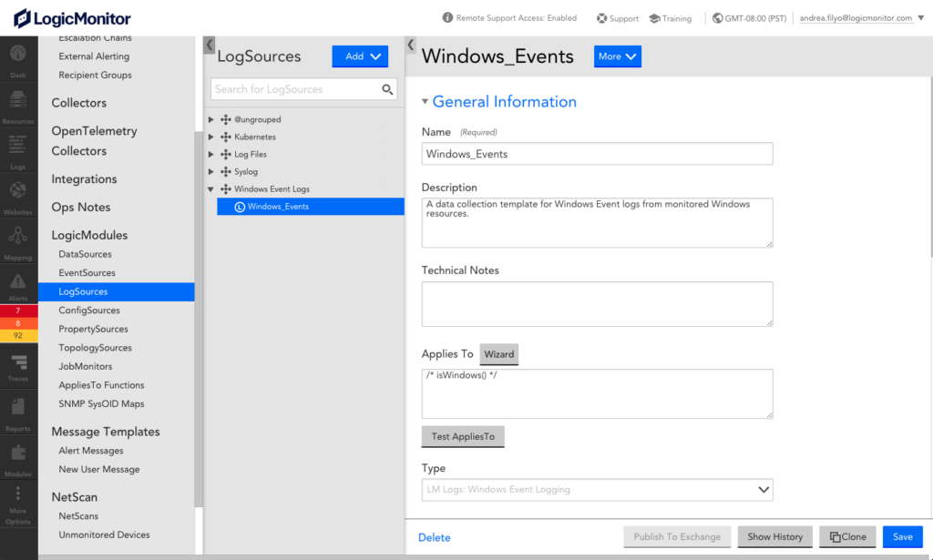Click the orange error alerts count 8
The height and width of the screenshot is (560, 933).
18,323
